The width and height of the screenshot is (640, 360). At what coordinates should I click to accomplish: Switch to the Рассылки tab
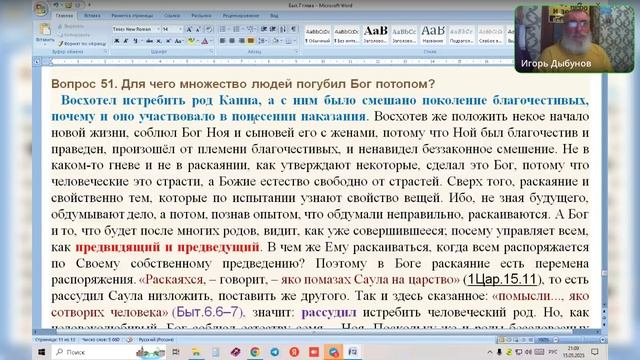pos(201,16)
